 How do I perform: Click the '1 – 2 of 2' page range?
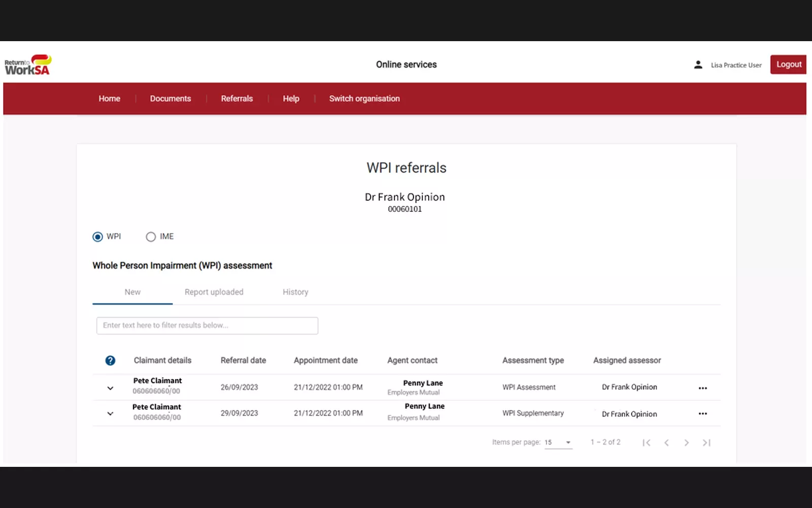click(x=605, y=442)
